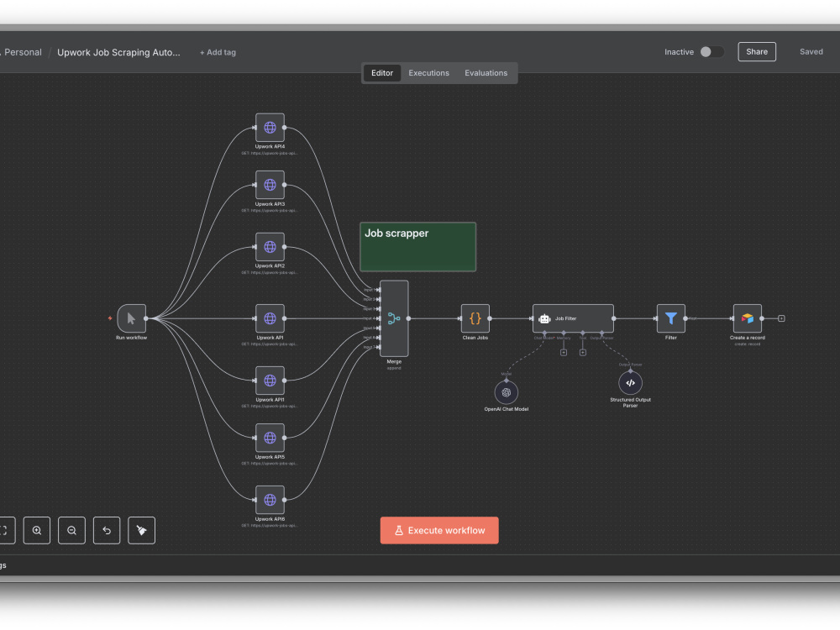This screenshot has width=840, height=630.
Task: Click the Merge node output connector
Action: point(408,318)
